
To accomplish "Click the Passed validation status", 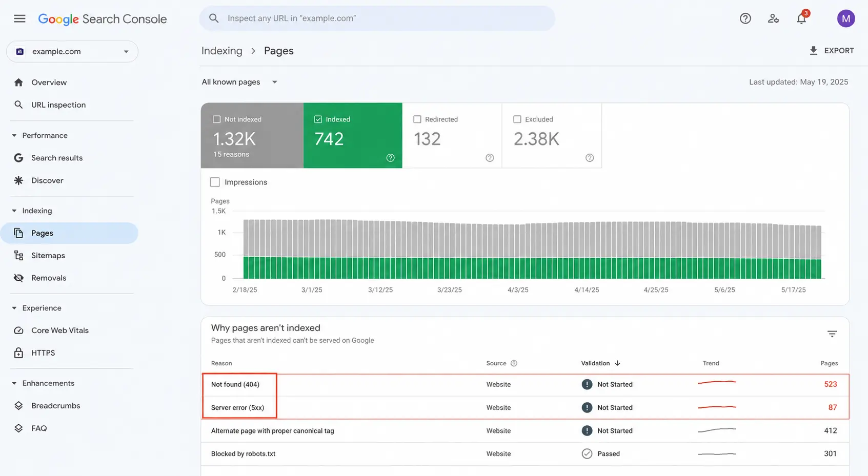I will [601, 454].
